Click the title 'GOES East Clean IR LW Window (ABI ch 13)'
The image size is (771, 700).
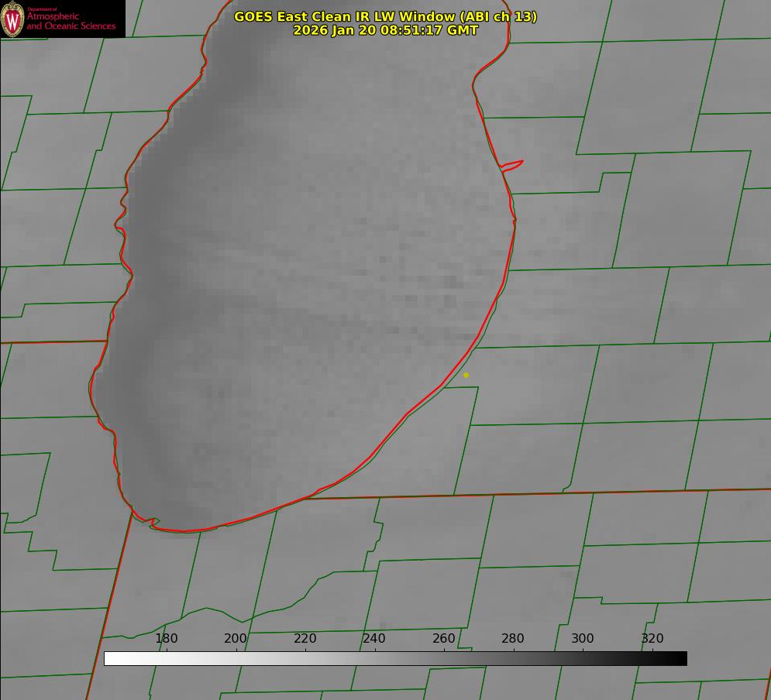point(386,16)
